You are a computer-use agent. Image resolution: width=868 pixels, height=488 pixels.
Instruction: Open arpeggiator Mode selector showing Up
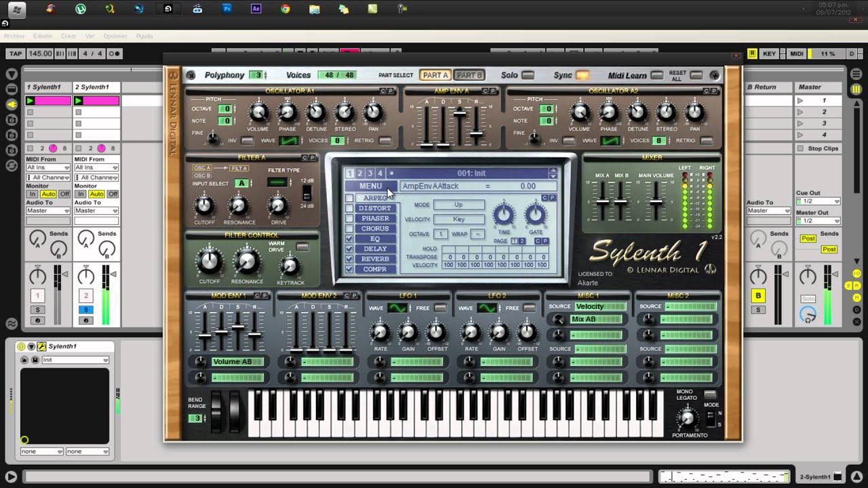click(x=459, y=205)
